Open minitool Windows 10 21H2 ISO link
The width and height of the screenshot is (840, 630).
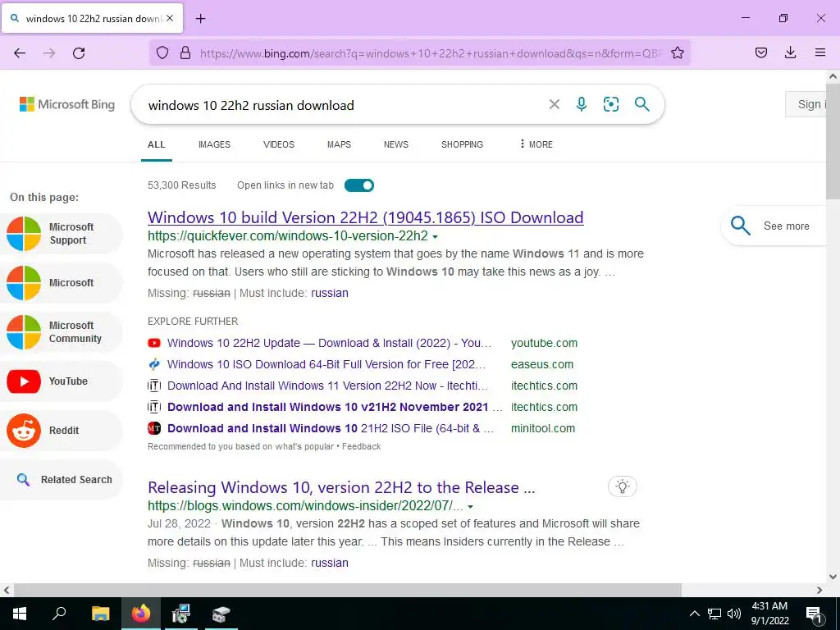[x=331, y=428]
